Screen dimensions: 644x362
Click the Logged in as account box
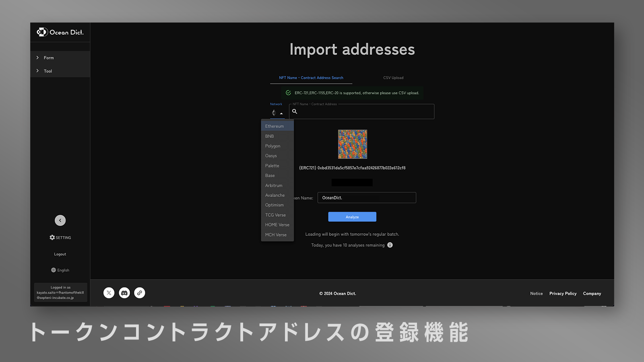(x=60, y=292)
